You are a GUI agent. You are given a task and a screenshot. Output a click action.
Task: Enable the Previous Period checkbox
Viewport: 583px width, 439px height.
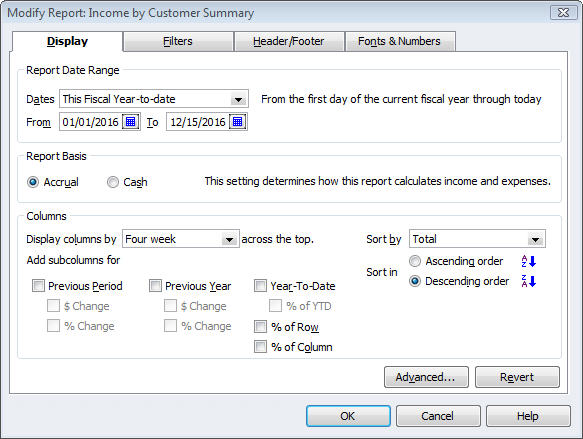38,286
